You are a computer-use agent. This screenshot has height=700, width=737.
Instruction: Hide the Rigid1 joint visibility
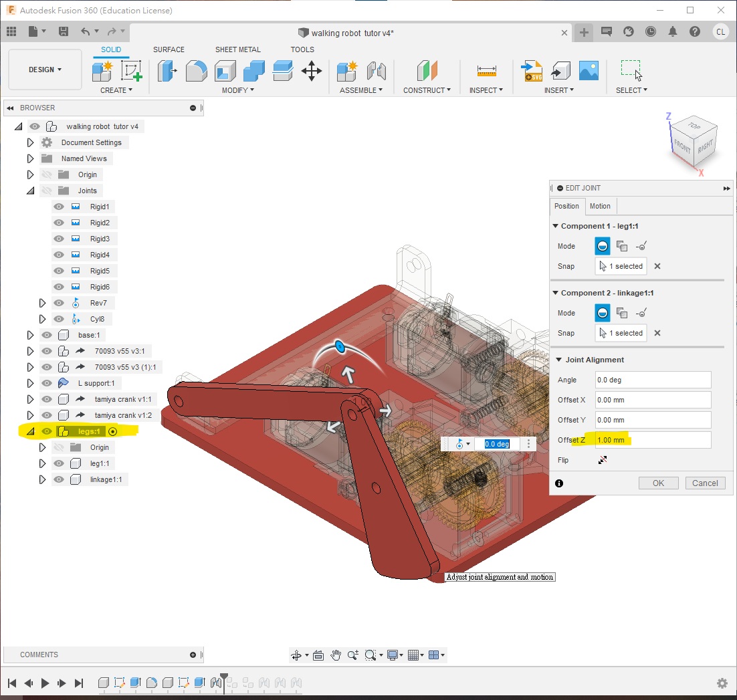[59, 207]
